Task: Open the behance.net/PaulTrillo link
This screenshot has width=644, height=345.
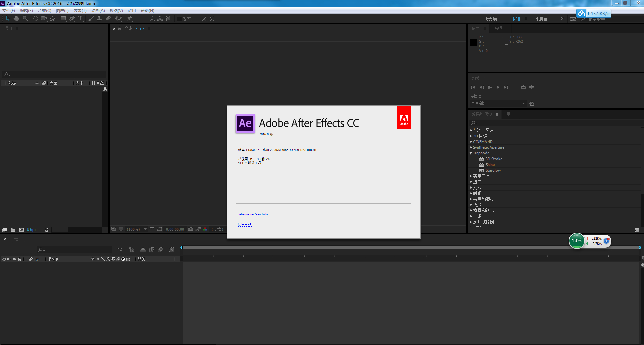Action: [253, 214]
